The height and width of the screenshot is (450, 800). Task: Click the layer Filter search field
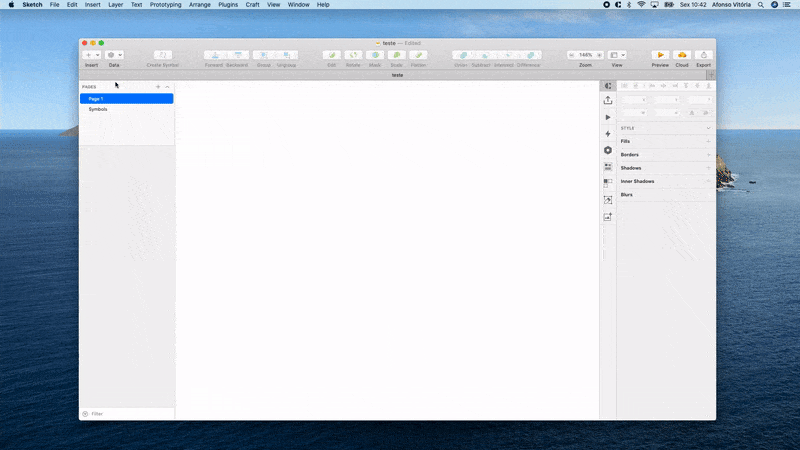125,414
